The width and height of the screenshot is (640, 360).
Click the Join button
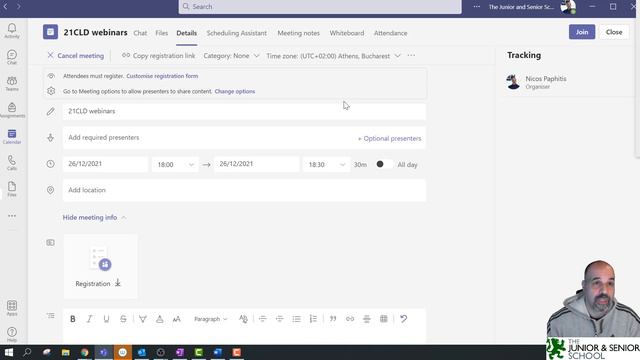coord(582,32)
